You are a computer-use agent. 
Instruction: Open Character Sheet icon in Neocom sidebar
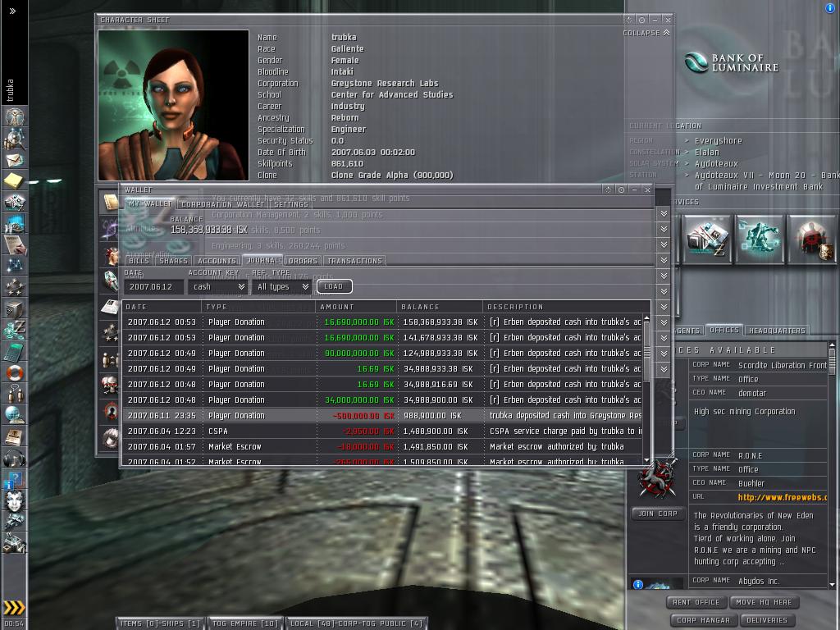[x=15, y=116]
